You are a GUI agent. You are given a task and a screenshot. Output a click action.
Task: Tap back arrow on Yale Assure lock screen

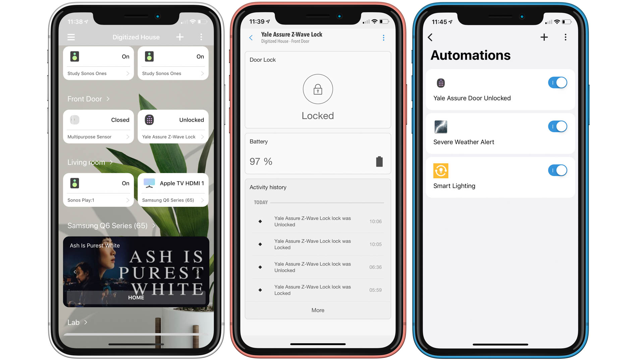point(252,37)
